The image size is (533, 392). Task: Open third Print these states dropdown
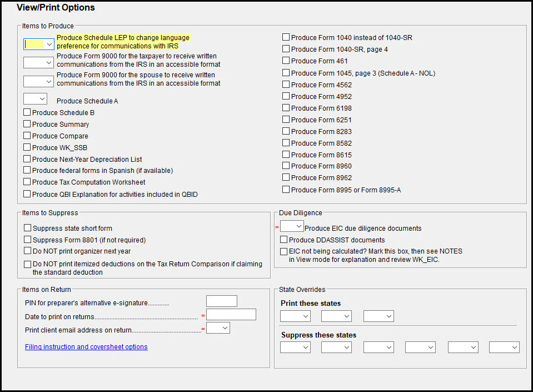378,316
